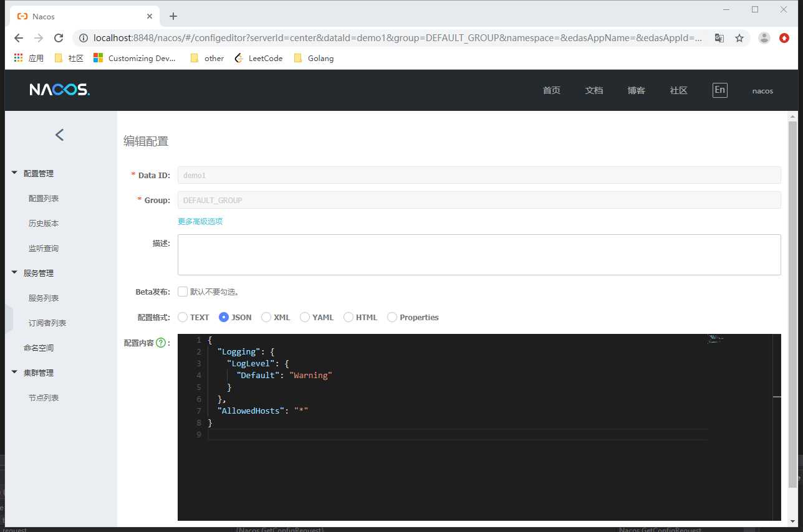Click the translate page icon
This screenshot has height=532, width=803.
tap(719, 38)
